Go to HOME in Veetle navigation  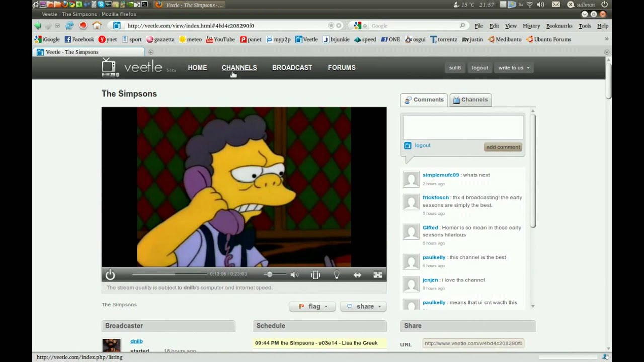tap(197, 68)
